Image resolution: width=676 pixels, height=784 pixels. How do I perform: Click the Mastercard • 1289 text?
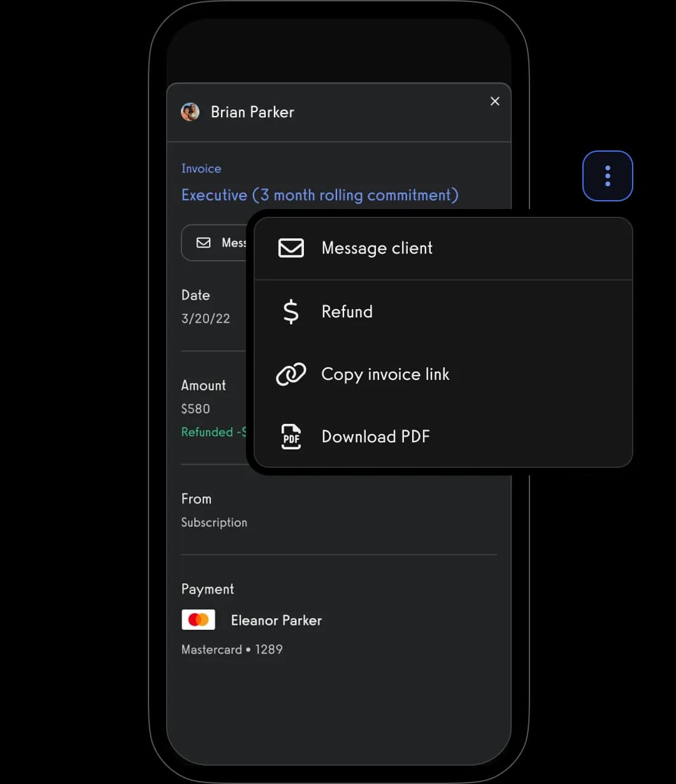pyautogui.click(x=232, y=650)
